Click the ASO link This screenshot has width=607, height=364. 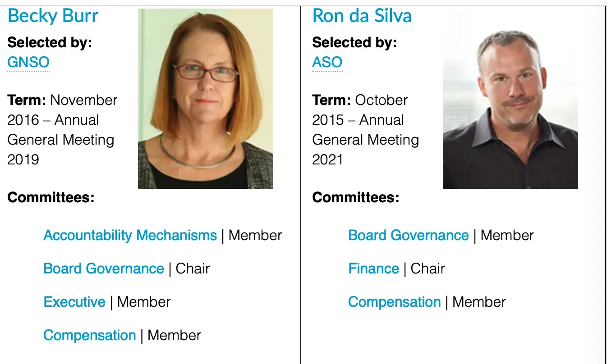pyautogui.click(x=327, y=62)
